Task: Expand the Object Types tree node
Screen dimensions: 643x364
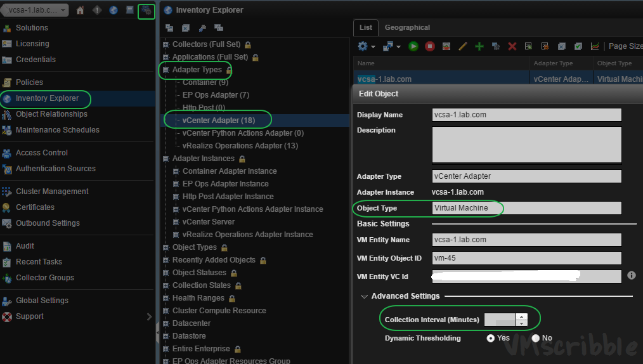Action: [166, 247]
